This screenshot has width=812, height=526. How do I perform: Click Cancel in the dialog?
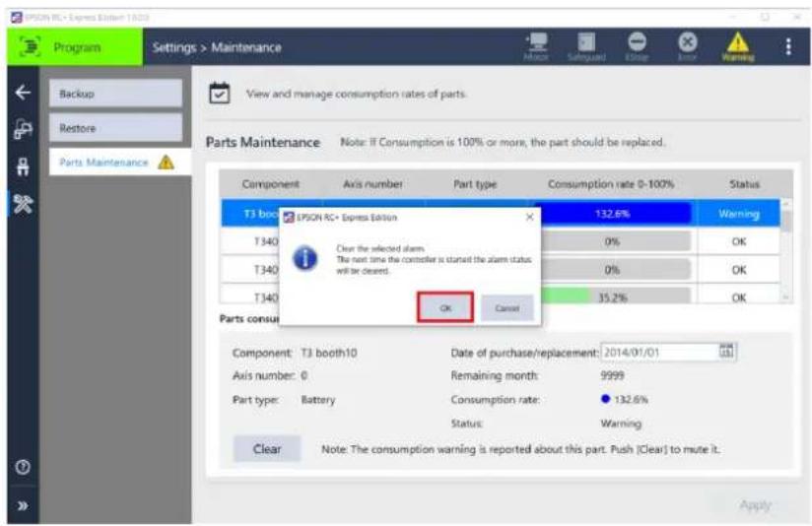coord(507,308)
